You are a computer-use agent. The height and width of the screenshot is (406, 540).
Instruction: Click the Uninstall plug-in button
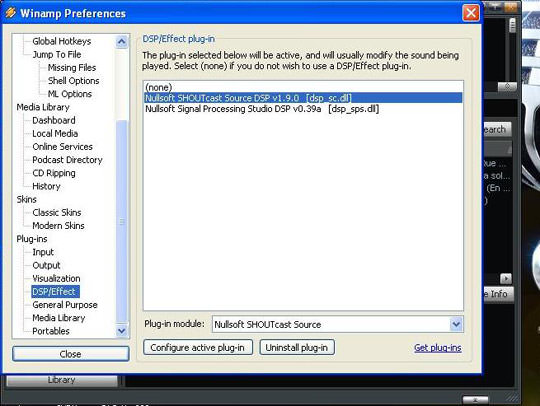[297, 347]
